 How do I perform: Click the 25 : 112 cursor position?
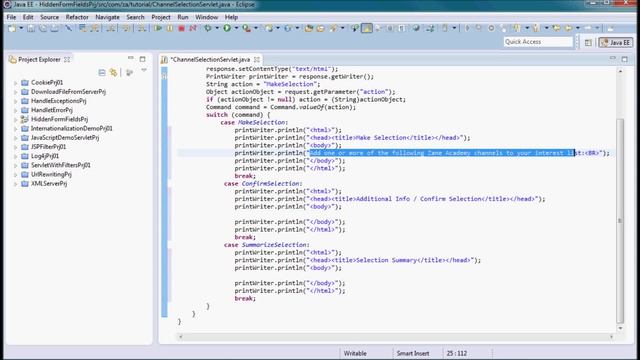pos(457,353)
